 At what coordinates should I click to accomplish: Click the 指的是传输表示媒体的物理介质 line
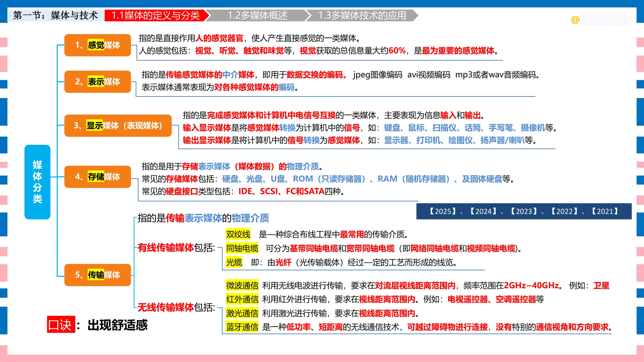coord(203,218)
